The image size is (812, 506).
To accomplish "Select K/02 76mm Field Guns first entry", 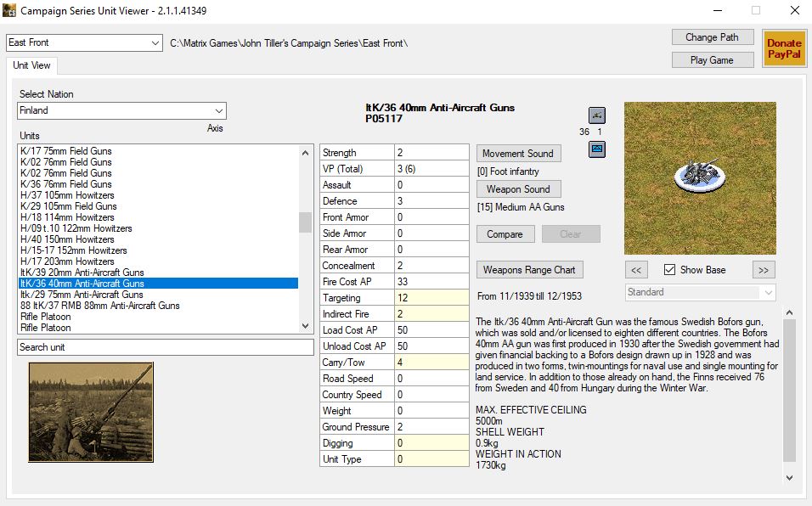I will coord(159,162).
